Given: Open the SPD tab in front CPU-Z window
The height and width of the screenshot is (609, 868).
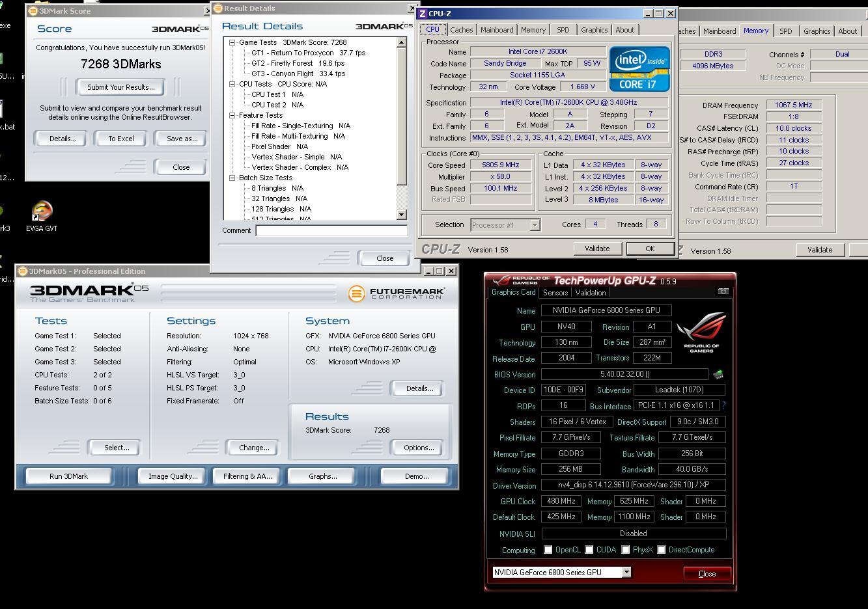Looking at the screenshot, I should point(563,30).
